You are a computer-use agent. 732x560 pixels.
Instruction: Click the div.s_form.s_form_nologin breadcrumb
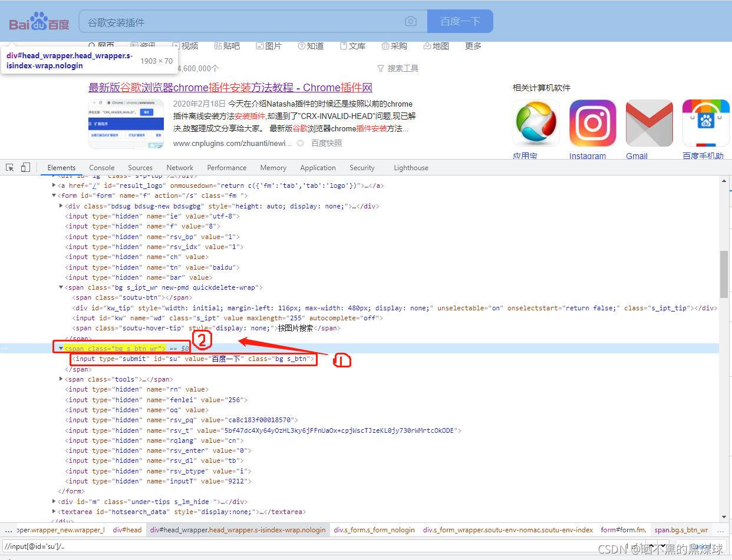pos(374,530)
